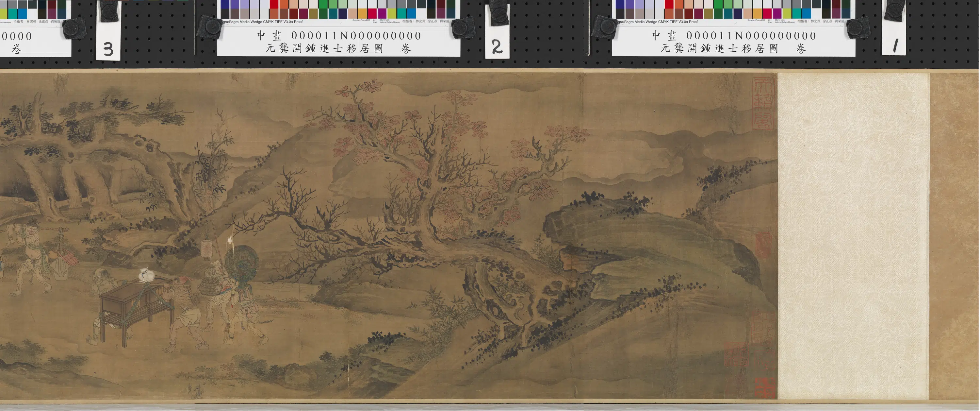Screen dimensions: 980x411
Task: Select title "元龔開鍾進士移居圖 卷" between tags 2 and 1
Action: point(733,49)
